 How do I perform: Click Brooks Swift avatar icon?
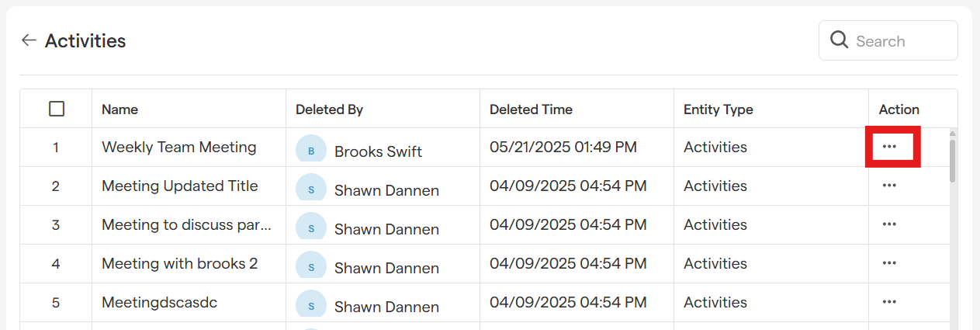pos(311,150)
